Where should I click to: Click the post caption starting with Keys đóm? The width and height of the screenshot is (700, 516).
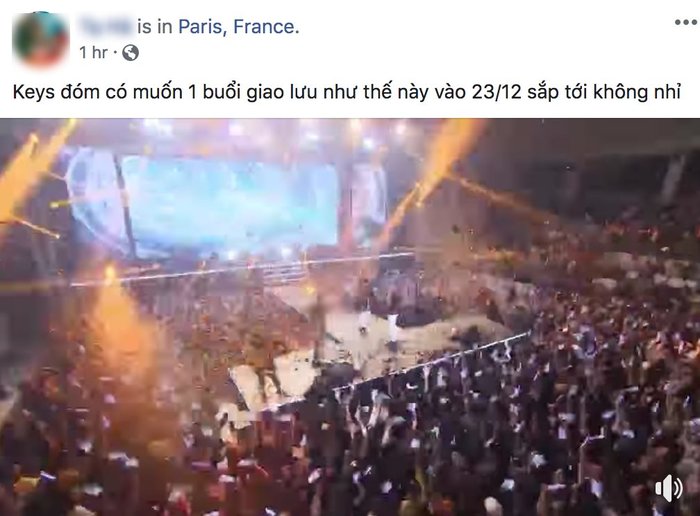(x=347, y=92)
